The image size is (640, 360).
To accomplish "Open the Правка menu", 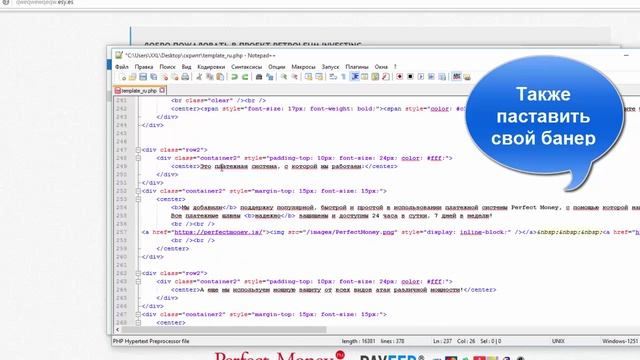I will (144, 67).
